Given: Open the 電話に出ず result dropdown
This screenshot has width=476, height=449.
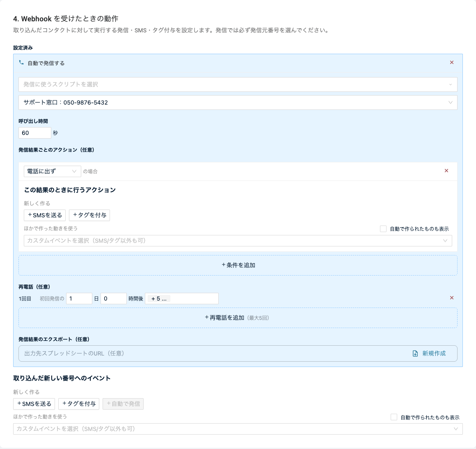Looking at the screenshot, I should (x=52, y=171).
